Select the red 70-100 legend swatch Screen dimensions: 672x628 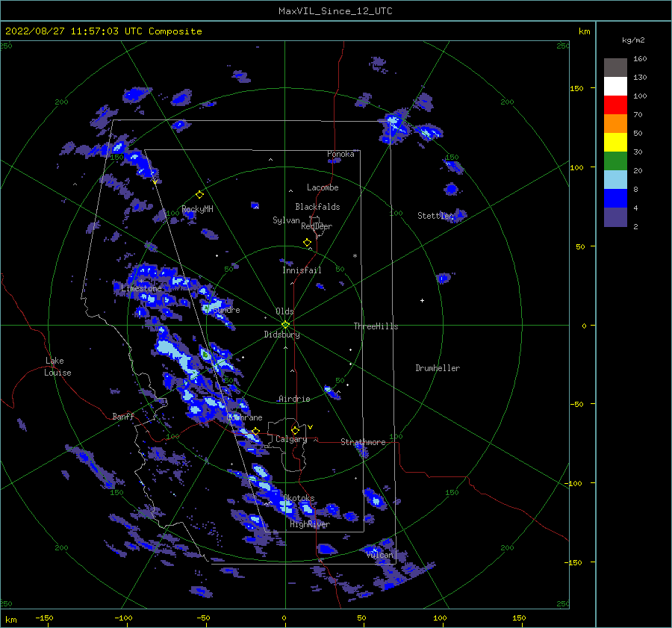[615, 105]
